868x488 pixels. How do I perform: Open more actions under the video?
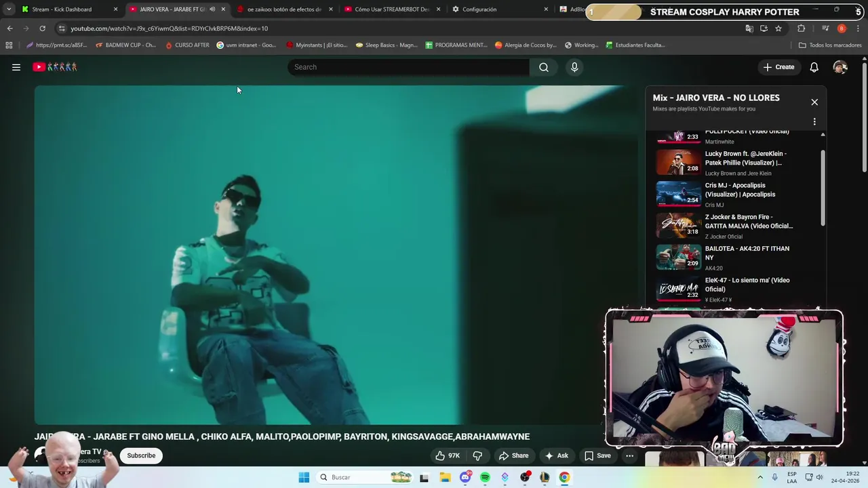click(x=629, y=455)
